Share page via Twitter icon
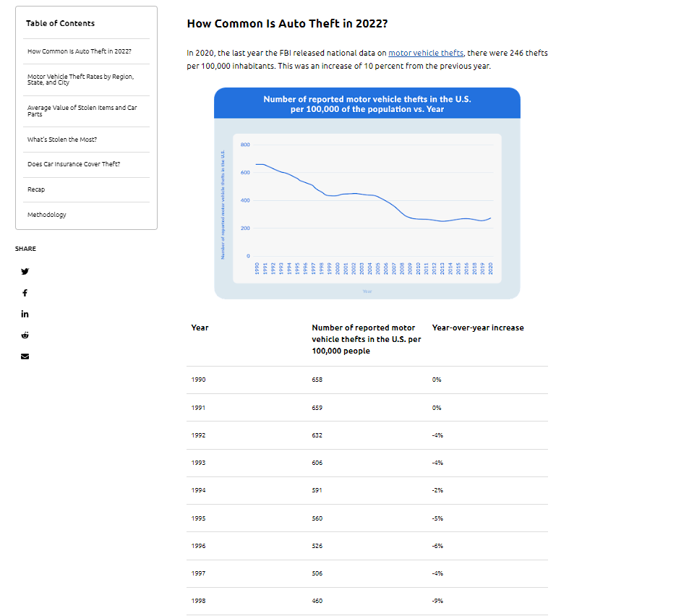 (25, 272)
